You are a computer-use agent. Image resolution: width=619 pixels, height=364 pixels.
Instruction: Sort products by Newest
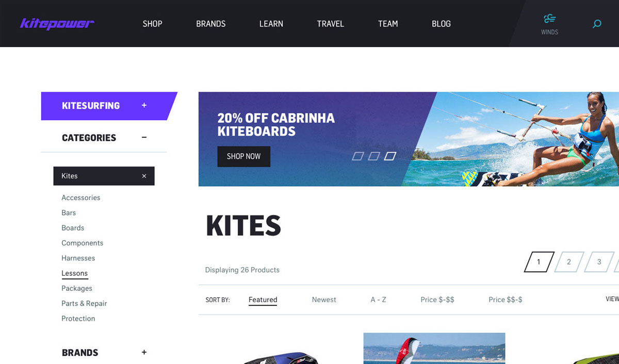pos(324,300)
